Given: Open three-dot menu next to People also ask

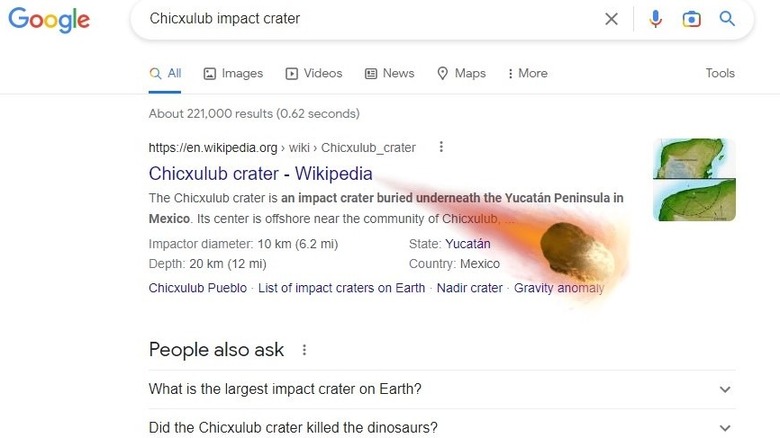Looking at the screenshot, I should pos(305,350).
